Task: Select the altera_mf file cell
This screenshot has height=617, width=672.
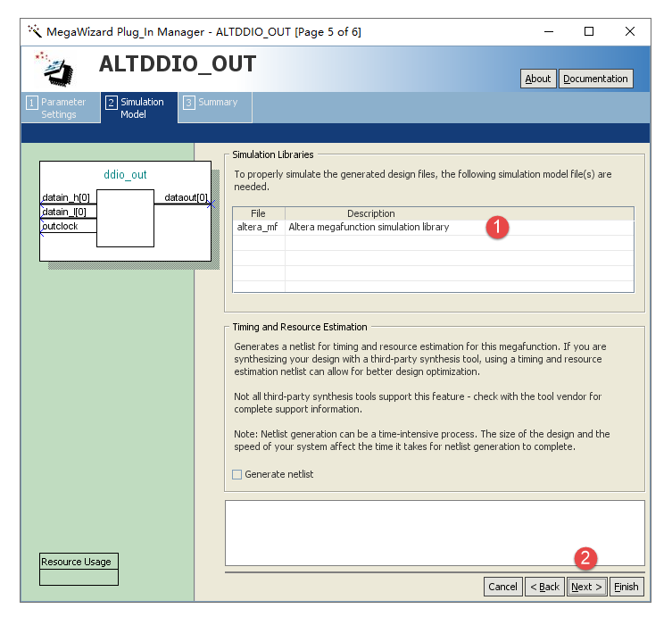Action: point(259,228)
